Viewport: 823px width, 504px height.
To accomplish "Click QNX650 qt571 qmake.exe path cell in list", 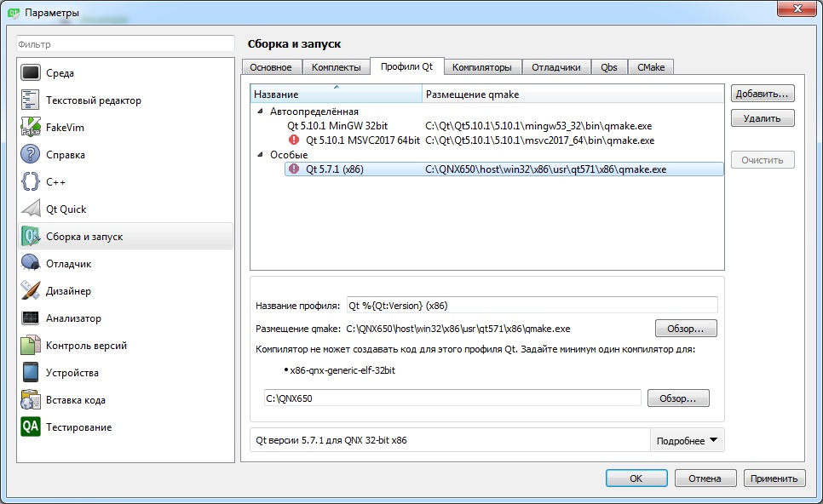I will pyautogui.click(x=546, y=169).
